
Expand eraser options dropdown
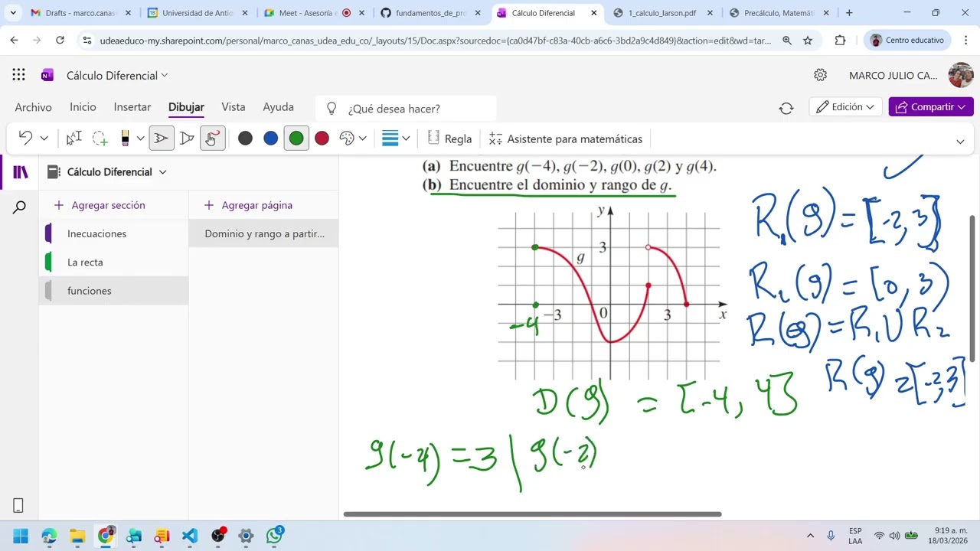[140, 139]
